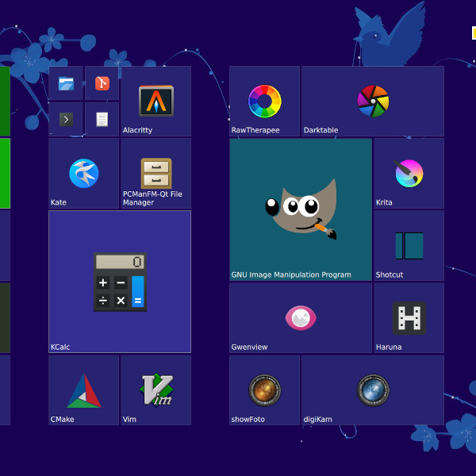Click the small dark chevron terminal tile

66,119
